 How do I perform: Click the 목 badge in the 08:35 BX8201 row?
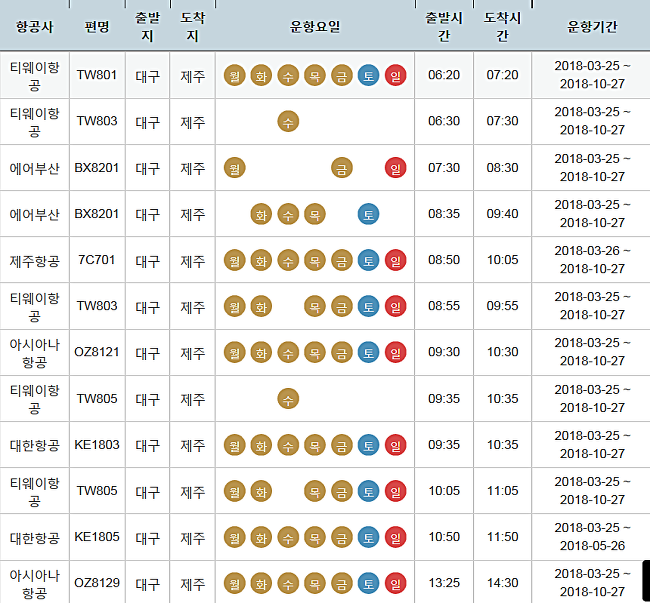tap(315, 214)
